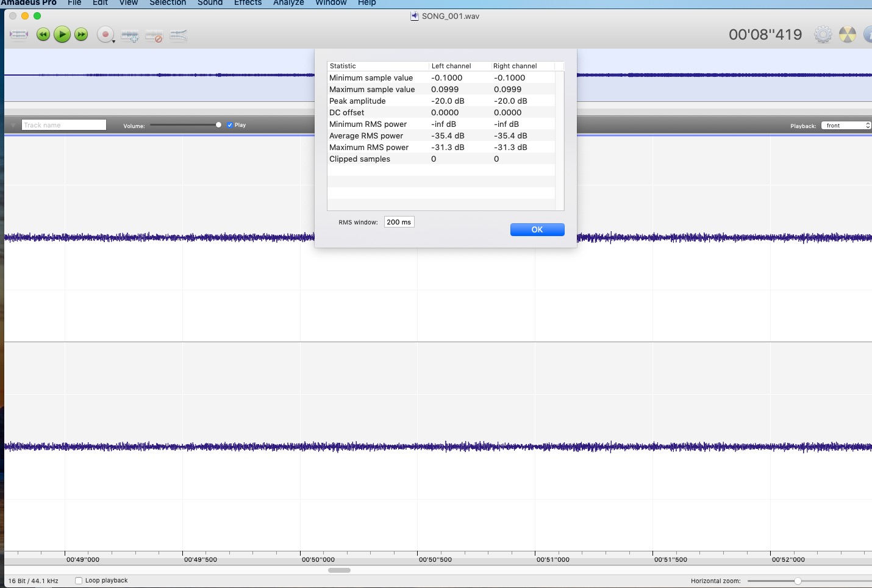Click the waveform fade toolbar icon

coord(178,36)
